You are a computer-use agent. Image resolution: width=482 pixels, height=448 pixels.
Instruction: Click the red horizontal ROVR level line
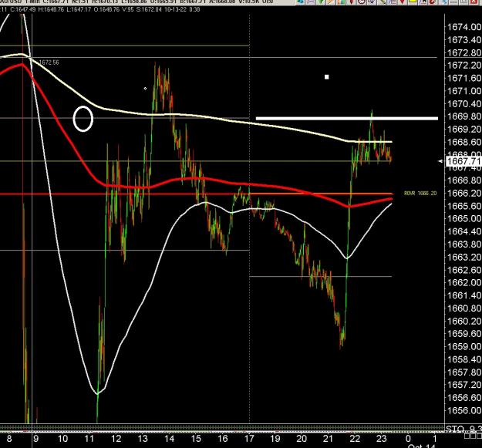pyautogui.click(x=196, y=194)
